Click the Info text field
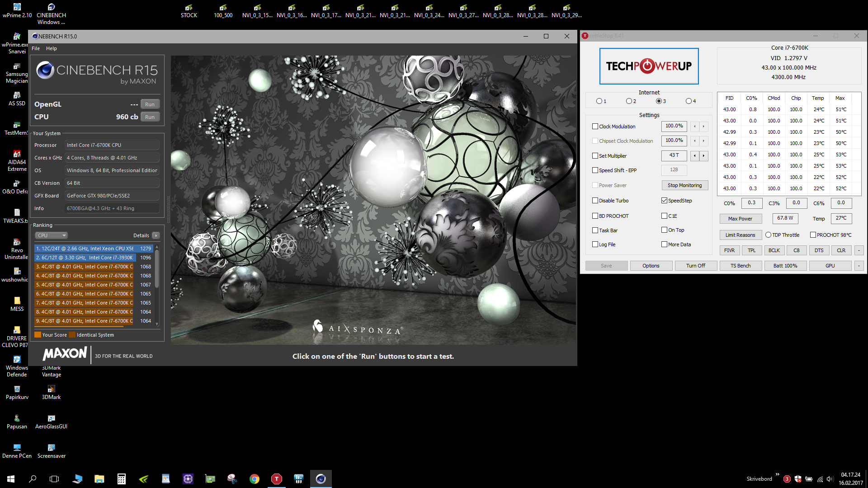868x488 pixels. pyautogui.click(x=112, y=208)
